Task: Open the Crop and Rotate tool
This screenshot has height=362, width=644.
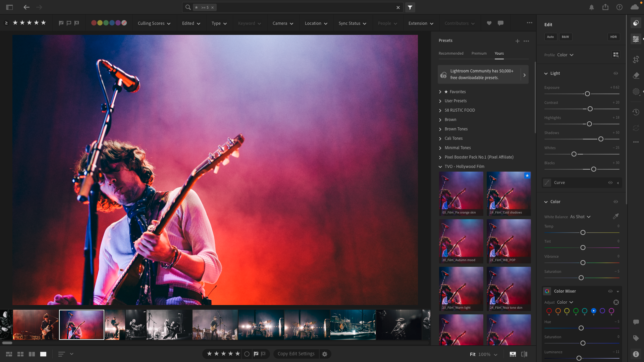Action: tap(636, 60)
